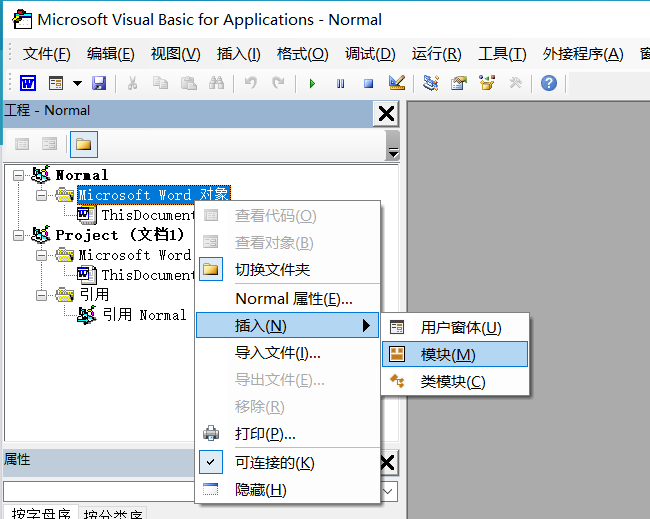The height and width of the screenshot is (519, 650).
Task: Select the 引用 Normal reference item
Action: click(x=144, y=315)
